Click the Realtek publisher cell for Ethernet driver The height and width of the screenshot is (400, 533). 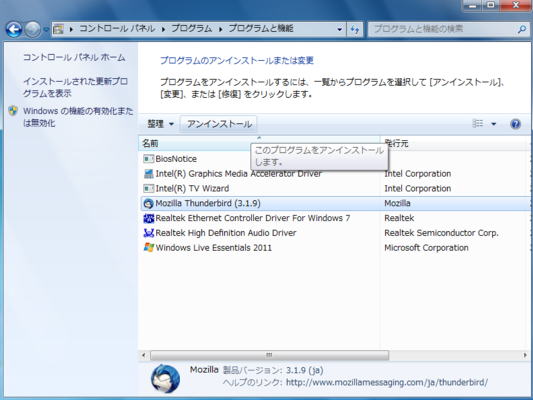(x=399, y=218)
